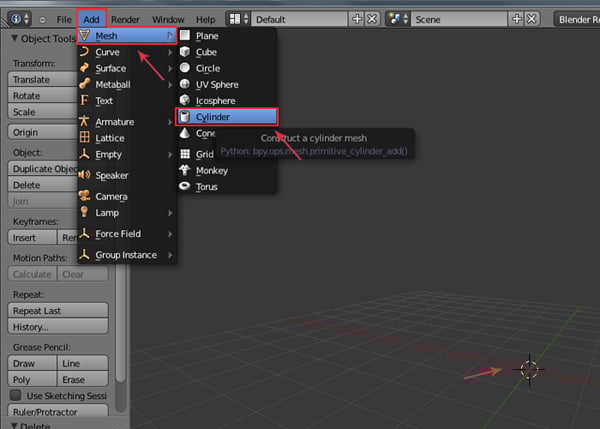The height and width of the screenshot is (429, 600).
Task: Click the Surface icon in Add menu
Action: [84, 68]
